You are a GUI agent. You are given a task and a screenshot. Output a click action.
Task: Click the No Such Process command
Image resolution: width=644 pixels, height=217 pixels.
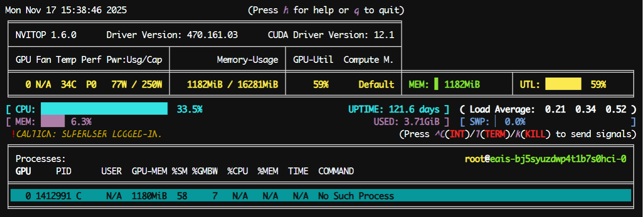pos(356,196)
